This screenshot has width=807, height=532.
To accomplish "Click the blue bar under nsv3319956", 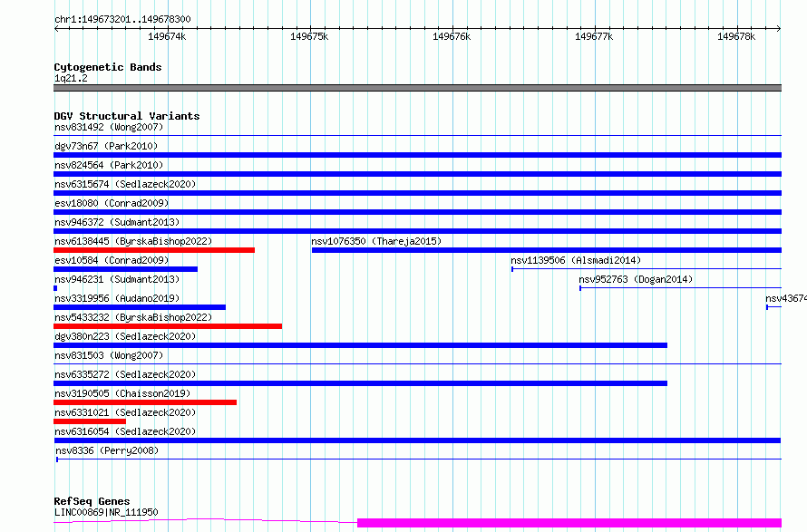I will [x=140, y=307].
